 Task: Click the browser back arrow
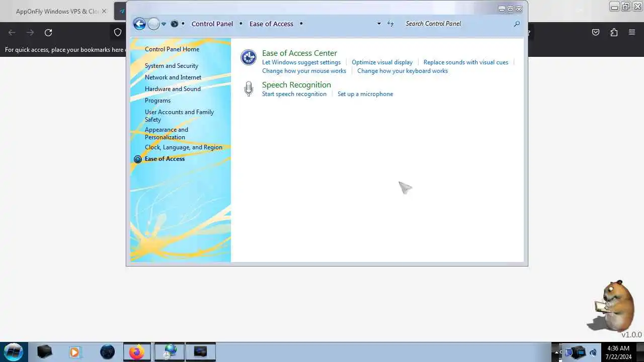coord(12,32)
